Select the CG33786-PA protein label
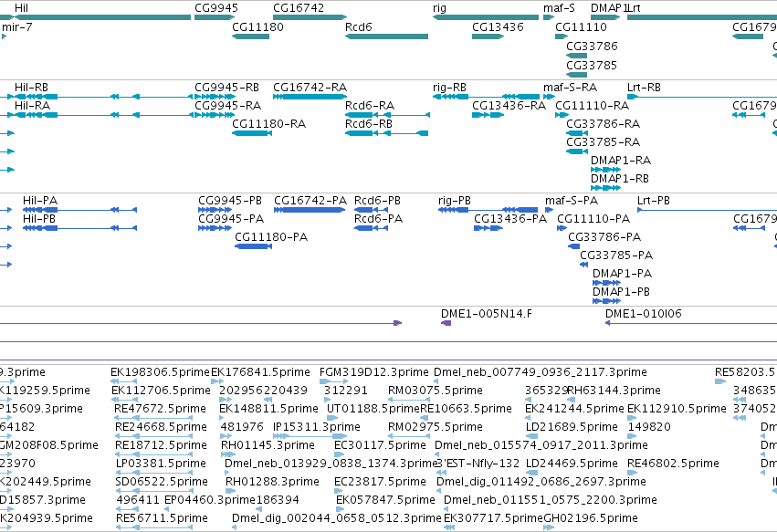 click(604, 237)
